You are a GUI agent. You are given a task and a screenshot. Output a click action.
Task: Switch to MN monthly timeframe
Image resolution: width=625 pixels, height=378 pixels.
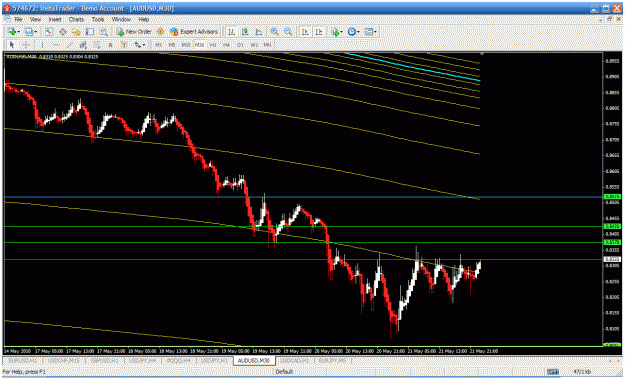(x=267, y=45)
